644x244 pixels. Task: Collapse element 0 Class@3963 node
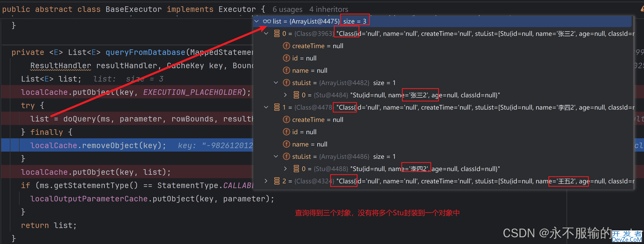(266, 34)
